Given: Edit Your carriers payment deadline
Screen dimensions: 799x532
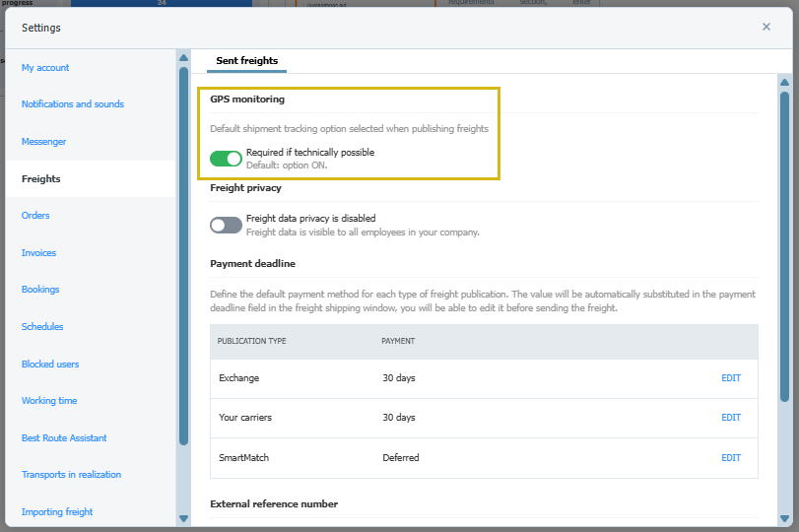Looking at the screenshot, I should point(730,418).
